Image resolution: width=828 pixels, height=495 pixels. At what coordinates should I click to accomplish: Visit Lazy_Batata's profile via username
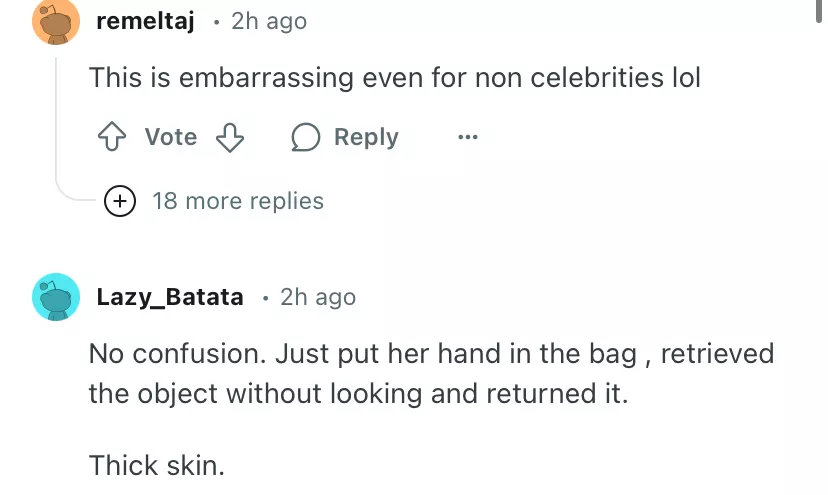pyautogui.click(x=170, y=297)
